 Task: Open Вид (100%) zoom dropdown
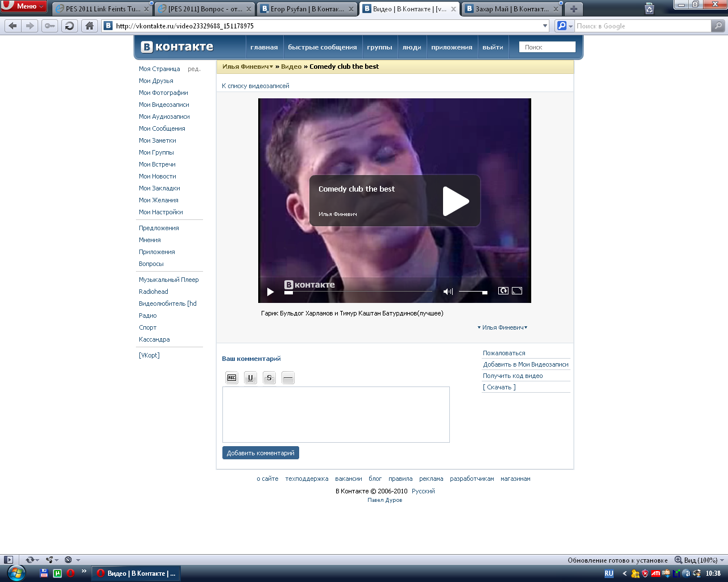coord(700,560)
